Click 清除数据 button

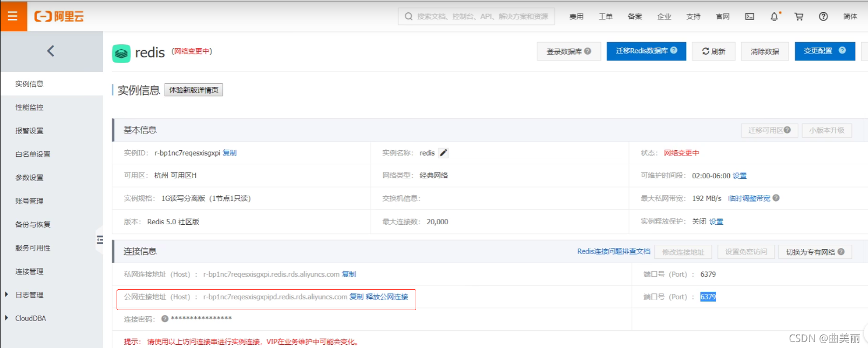coord(765,51)
